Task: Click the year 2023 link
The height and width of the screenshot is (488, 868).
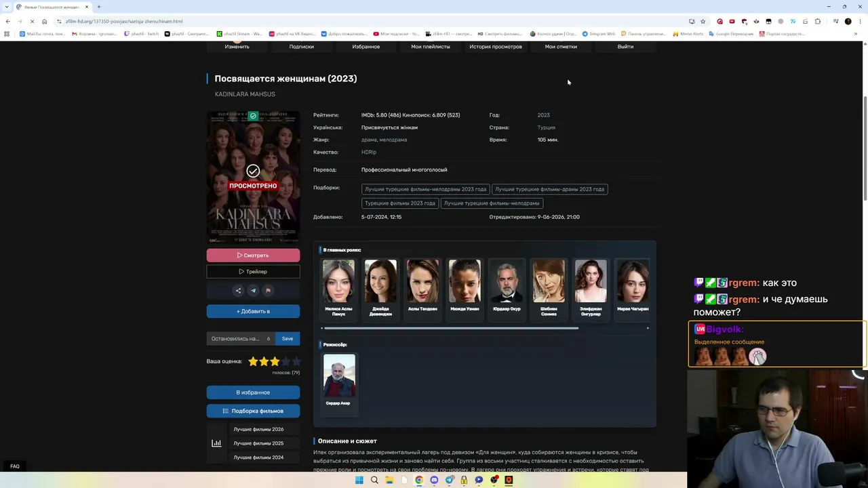Action: click(544, 115)
